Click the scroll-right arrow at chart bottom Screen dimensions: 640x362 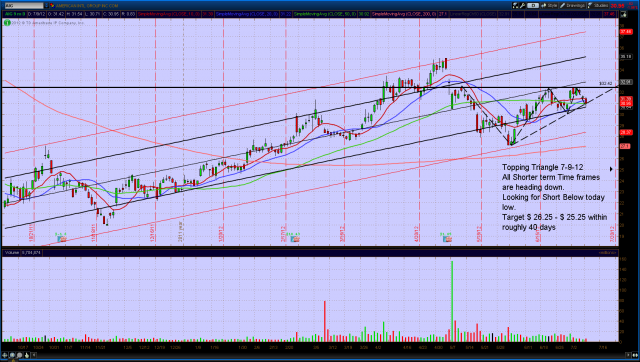point(628,355)
